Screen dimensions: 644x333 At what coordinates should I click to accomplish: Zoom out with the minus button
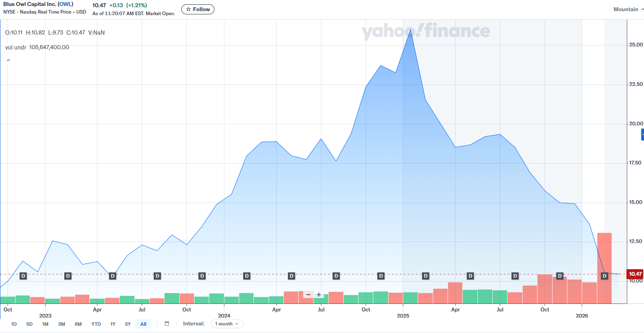point(308,295)
